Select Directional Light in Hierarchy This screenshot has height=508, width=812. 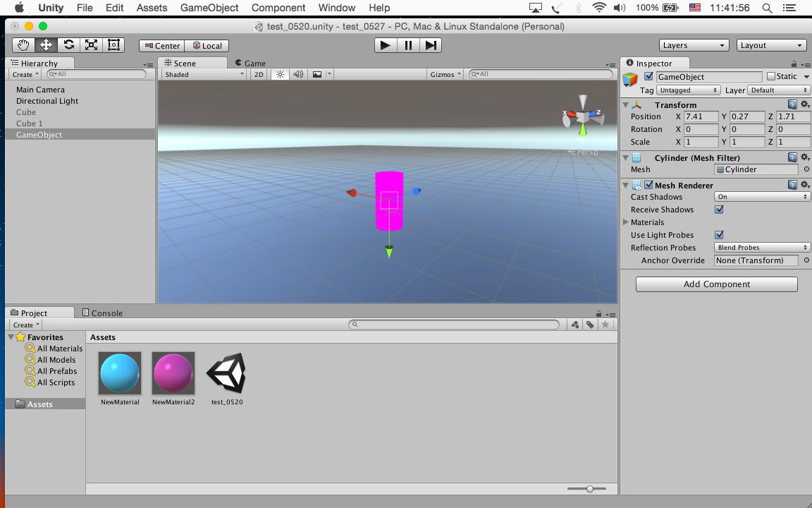47,101
